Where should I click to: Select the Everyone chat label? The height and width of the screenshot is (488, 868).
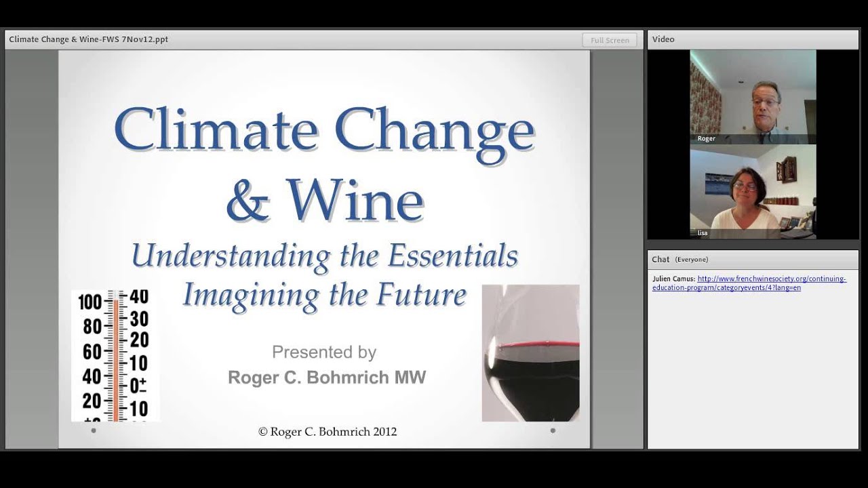point(691,260)
